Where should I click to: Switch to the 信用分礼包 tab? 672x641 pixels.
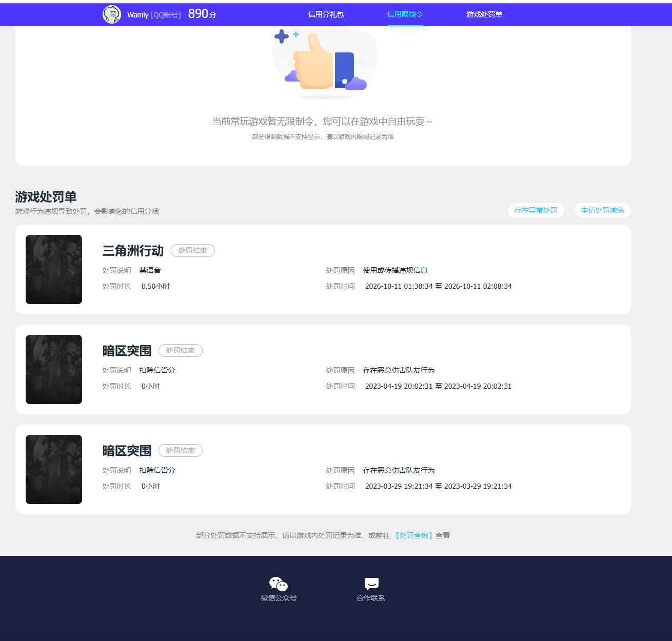coord(326,14)
